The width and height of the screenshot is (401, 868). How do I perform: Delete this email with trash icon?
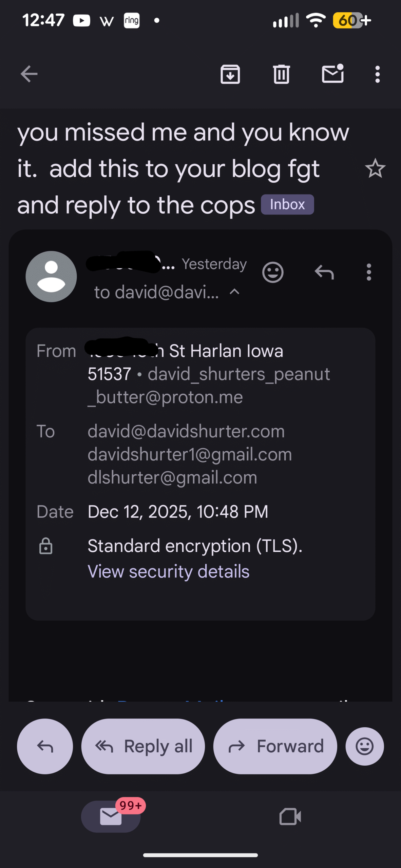[281, 74]
